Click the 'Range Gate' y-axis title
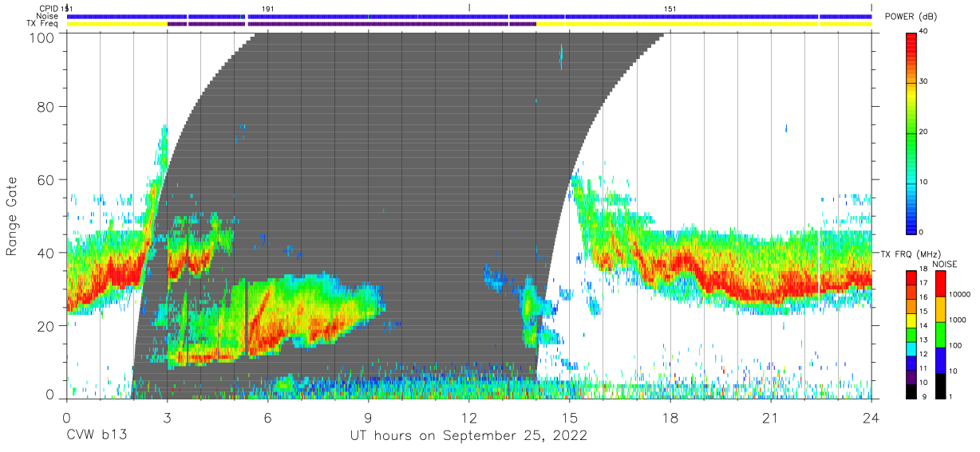 (12, 217)
